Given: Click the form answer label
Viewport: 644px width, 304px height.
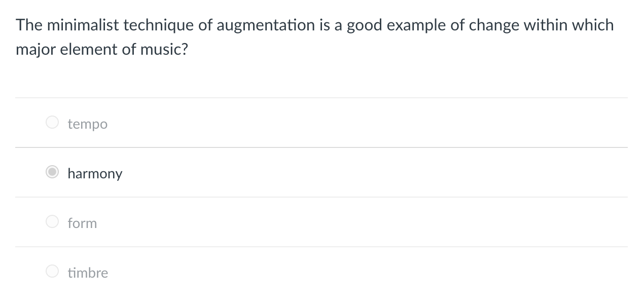Looking at the screenshot, I should point(82,223).
